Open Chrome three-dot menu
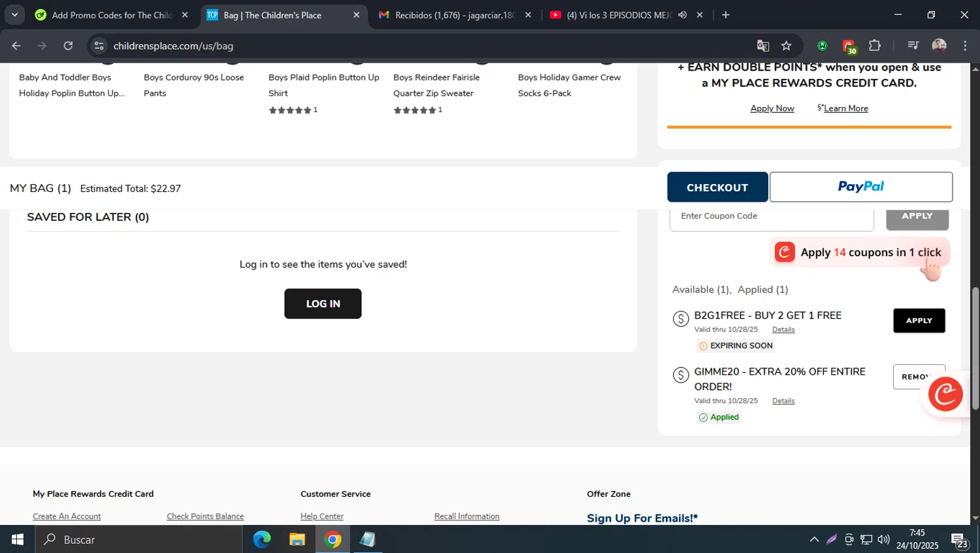Viewport: 980px width, 553px height. (965, 46)
